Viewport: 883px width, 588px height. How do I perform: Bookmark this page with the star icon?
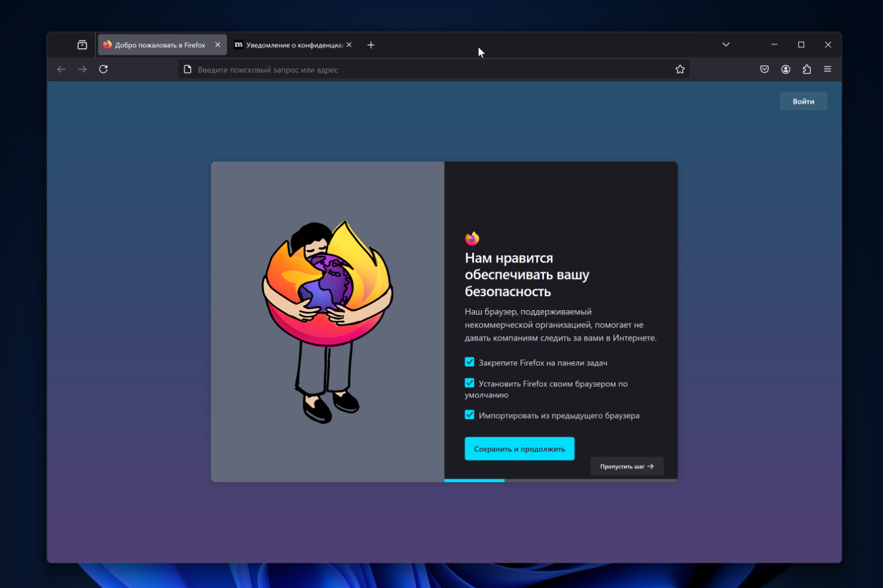pyautogui.click(x=680, y=69)
